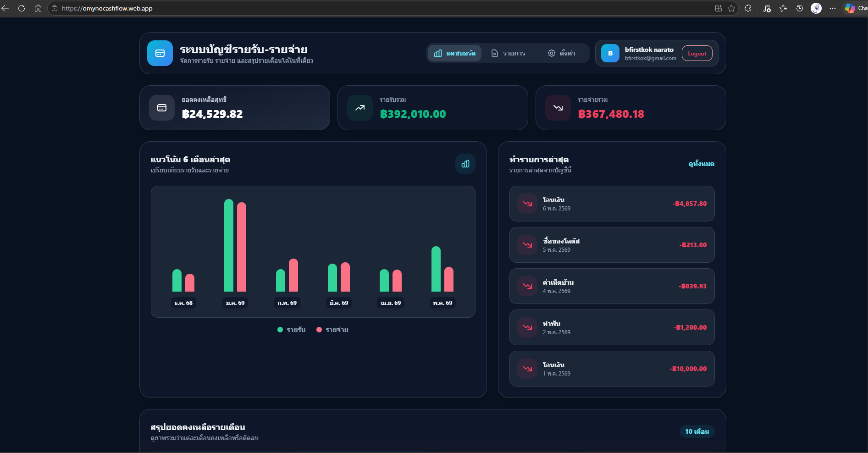Click expense icon on ทำฟัน row
The height and width of the screenshot is (453, 868).
point(527,327)
